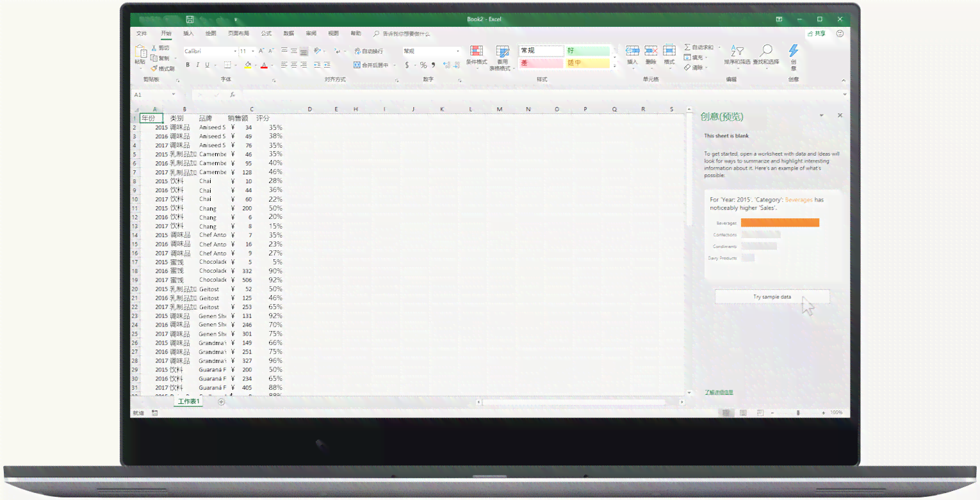Open the Clear (清除) eraser menu
Image resolution: width=980 pixels, height=500 pixels.
(694, 67)
